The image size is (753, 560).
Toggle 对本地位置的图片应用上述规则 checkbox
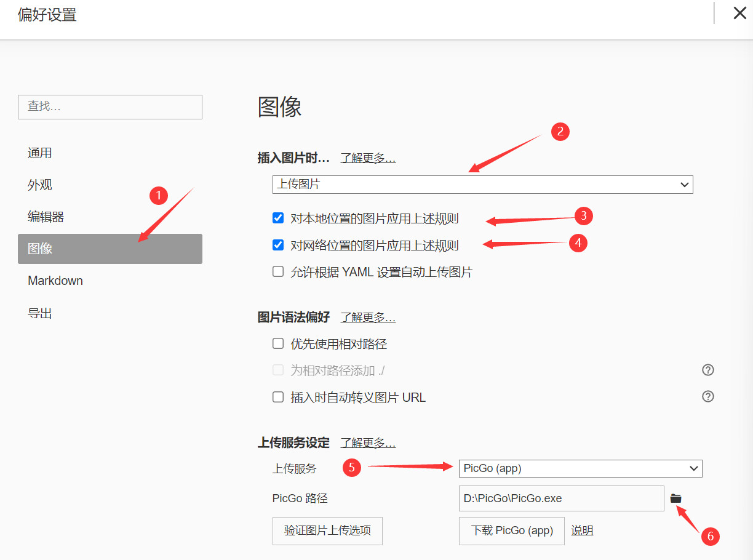click(x=278, y=218)
